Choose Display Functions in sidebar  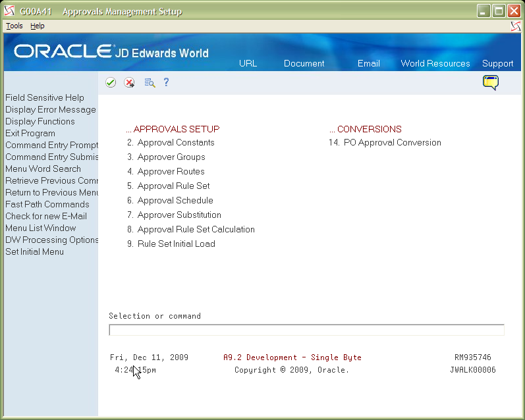40,121
